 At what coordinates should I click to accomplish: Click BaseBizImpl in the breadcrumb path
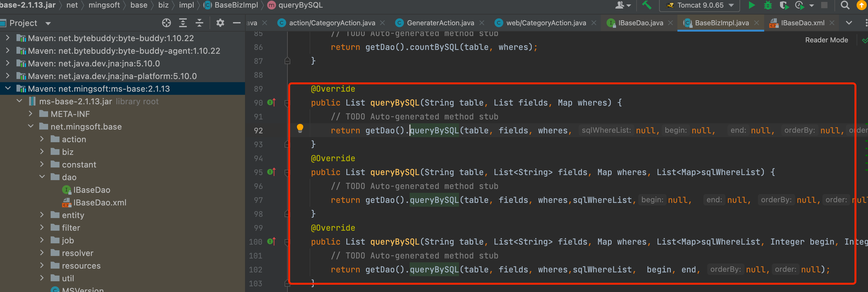coord(236,5)
